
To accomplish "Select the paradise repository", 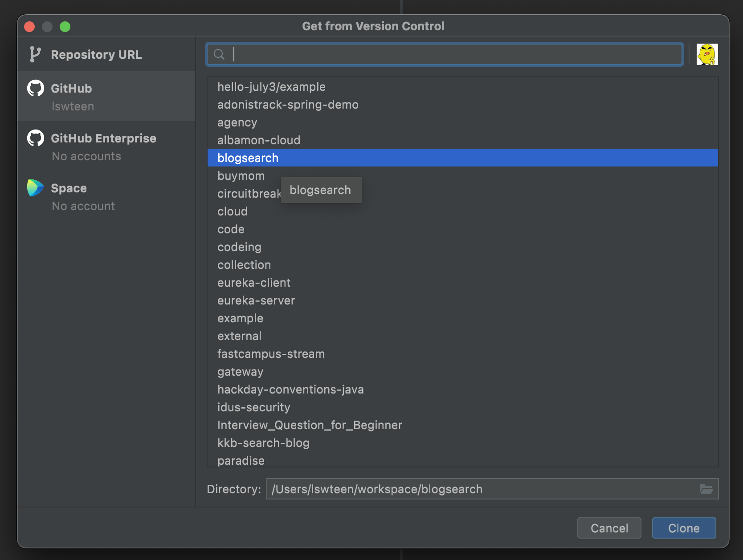I will [x=462, y=459].
